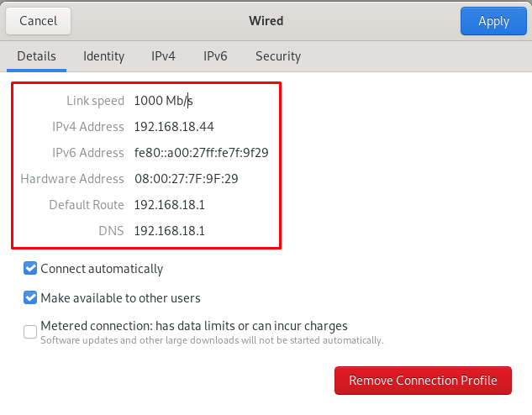
Task: Switch to the IPv6 tab
Action: tap(215, 56)
